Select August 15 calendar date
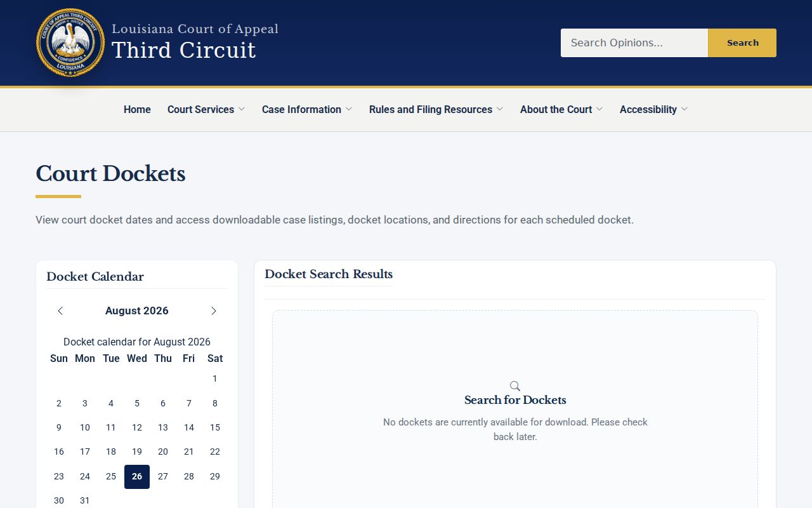This screenshot has width=812, height=508. coord(215,427)
